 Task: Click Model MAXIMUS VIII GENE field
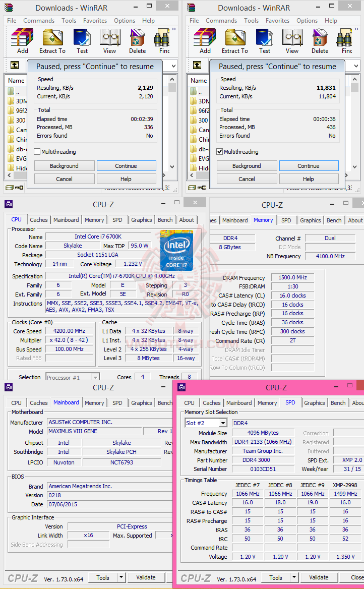(x=94, y=431)
